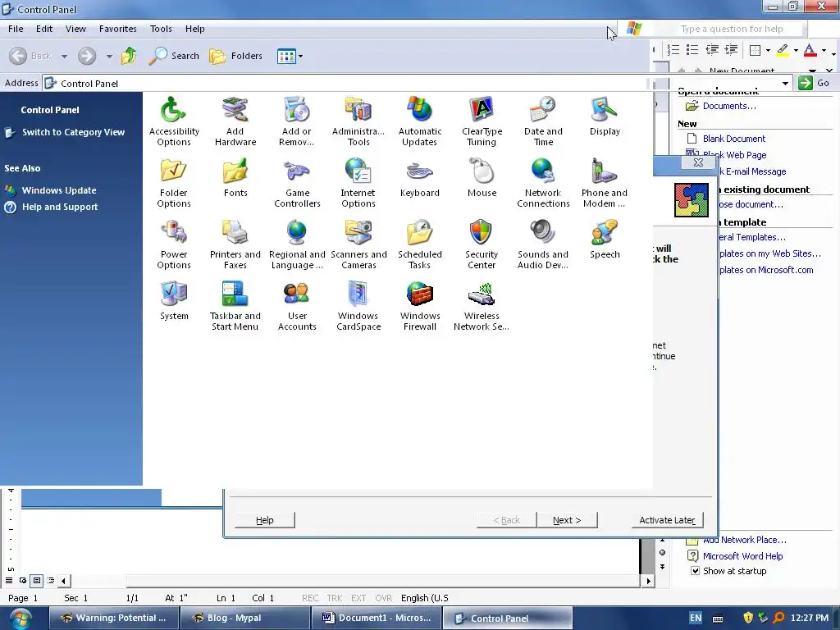This screenshot has height=630, width=840.
Task: Open Windows Firewall settings
Action: tap(419, 306)
